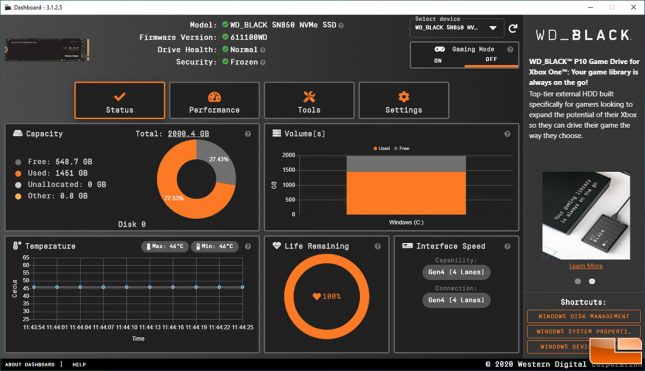Click the Tools wrench icon

(x=309, y=97)
